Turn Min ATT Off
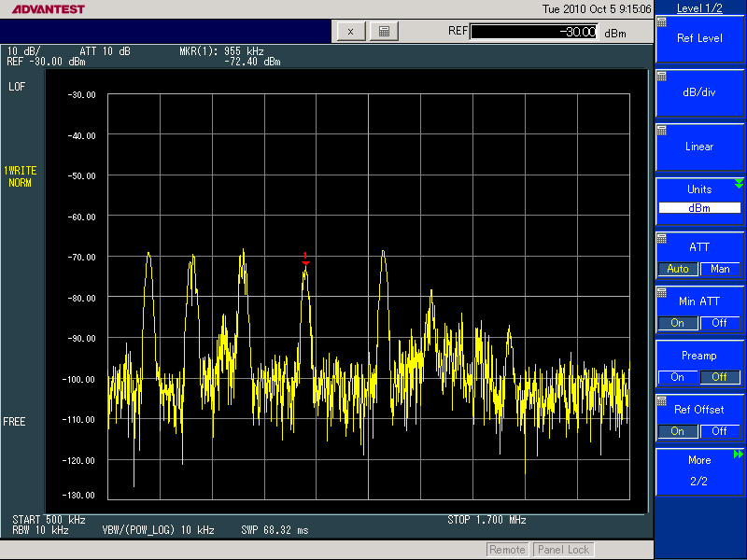This screenshot has width=747, height=560. pyautogui.click(x=720, y=323)
